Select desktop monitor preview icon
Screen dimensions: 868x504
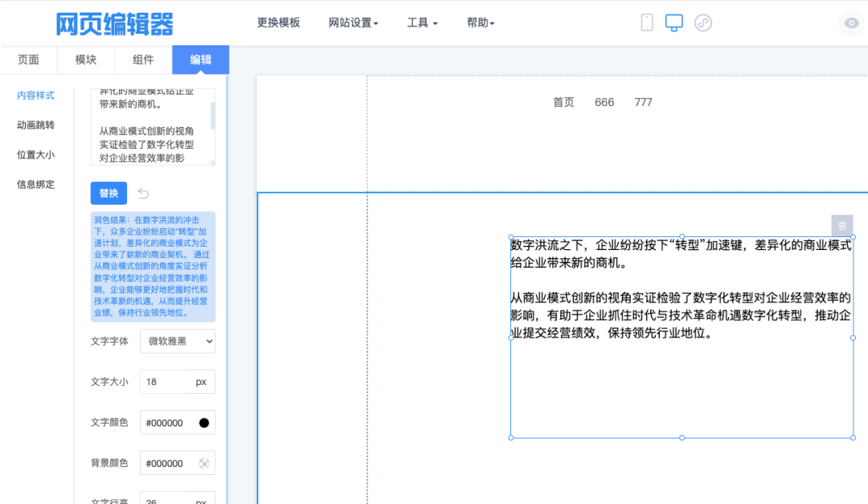tap(674, 23)
